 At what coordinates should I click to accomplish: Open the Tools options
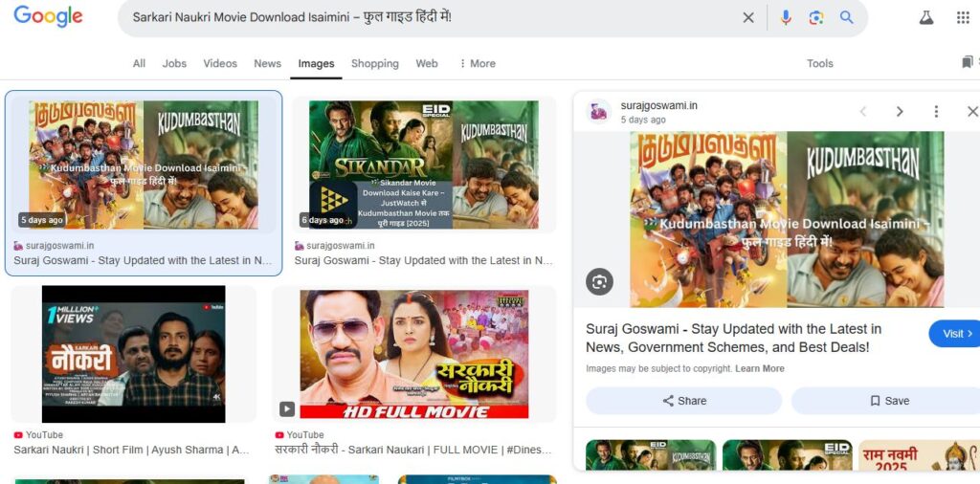coord(819,63)
